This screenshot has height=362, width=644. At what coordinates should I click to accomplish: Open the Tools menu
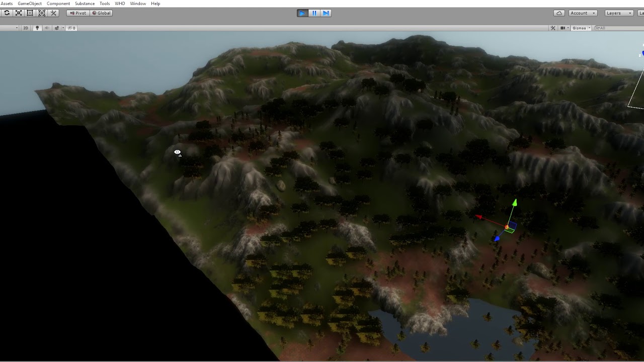(105, 4)
